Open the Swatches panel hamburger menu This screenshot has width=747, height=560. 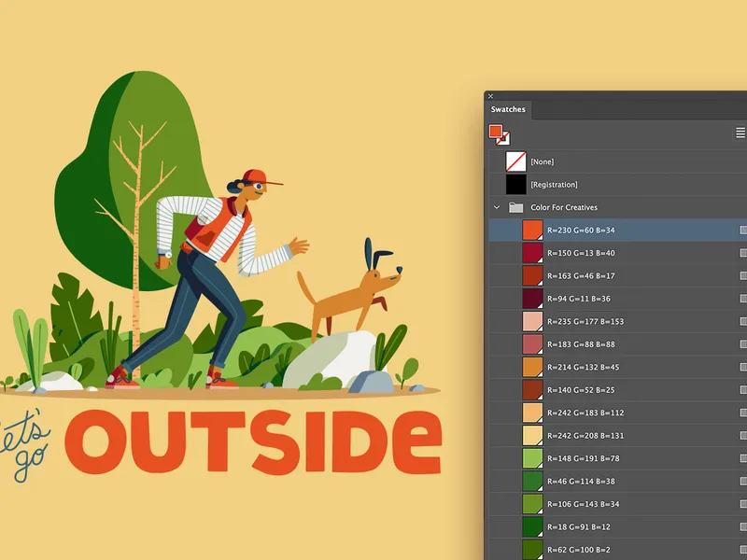[x=740, y=133]
